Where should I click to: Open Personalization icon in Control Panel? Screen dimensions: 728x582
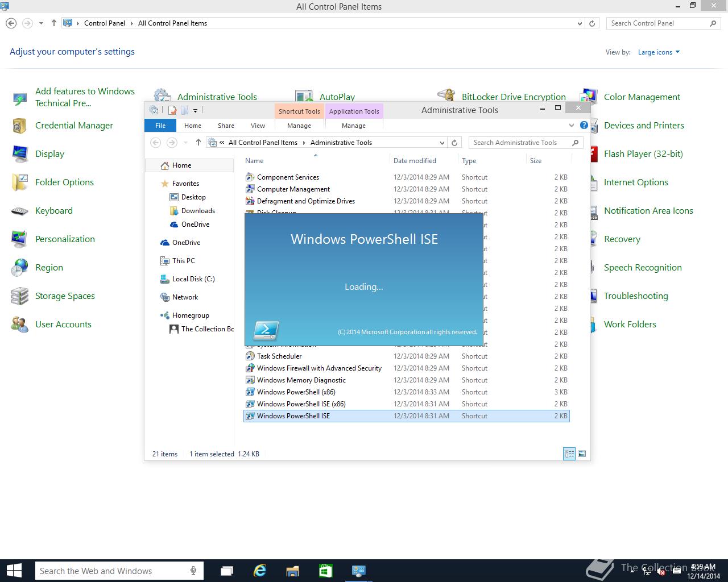[x=19, y=239]
